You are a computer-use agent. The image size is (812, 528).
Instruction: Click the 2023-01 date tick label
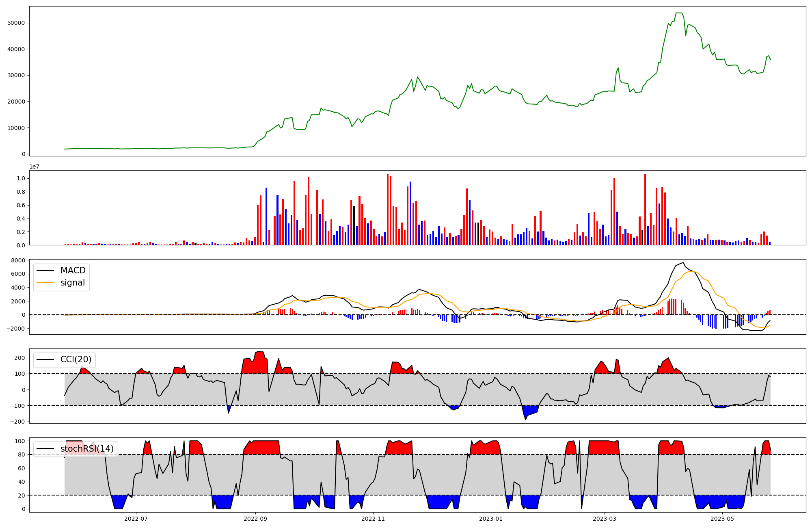pos(491,519)
